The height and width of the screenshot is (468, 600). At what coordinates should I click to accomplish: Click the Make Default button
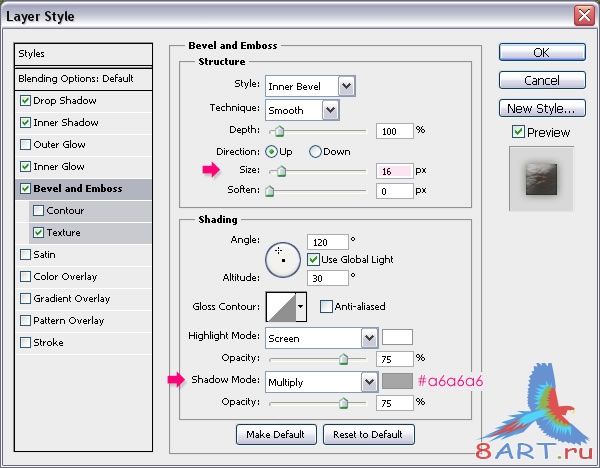(276, 434)
